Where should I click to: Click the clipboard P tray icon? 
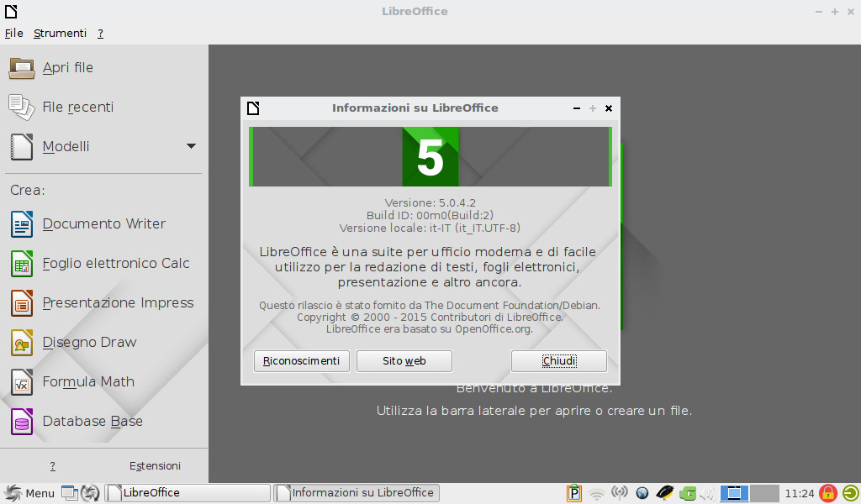pyautogui.click(x=573, y=493)
